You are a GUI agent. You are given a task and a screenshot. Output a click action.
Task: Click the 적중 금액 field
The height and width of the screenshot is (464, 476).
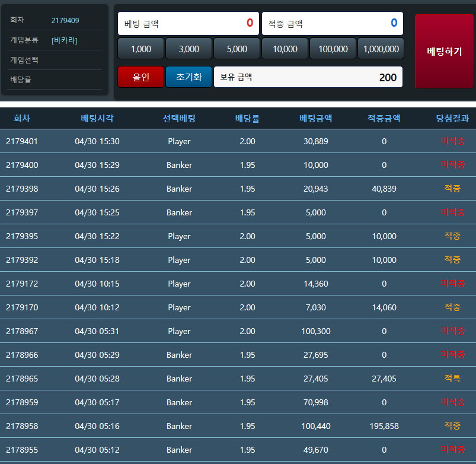pyautogui.click(x=332, y=24)
